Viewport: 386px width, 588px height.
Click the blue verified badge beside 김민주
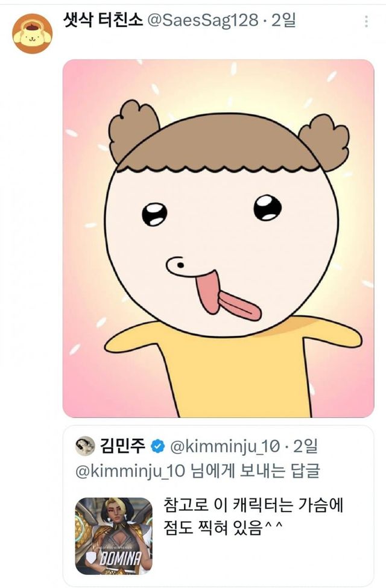(157, 447)
